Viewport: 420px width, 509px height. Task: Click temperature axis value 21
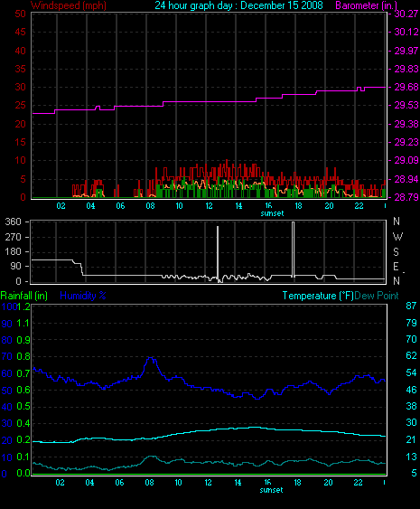coord(411,439)
